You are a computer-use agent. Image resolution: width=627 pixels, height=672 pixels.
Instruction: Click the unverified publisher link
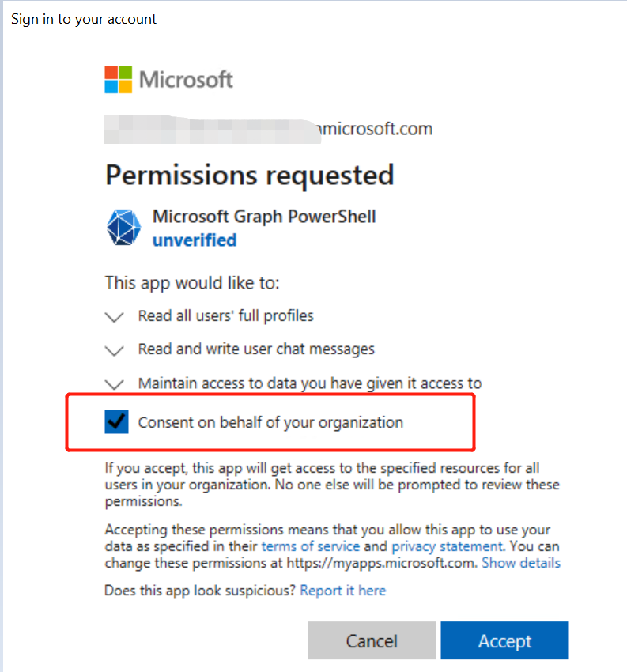point(195,240)
